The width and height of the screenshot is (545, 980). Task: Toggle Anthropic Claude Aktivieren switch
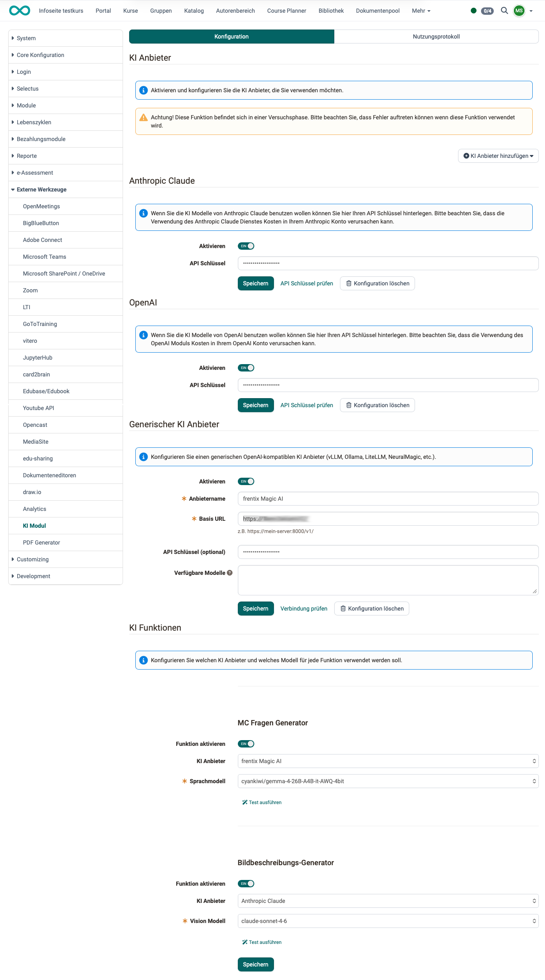(x=246, y=246)
